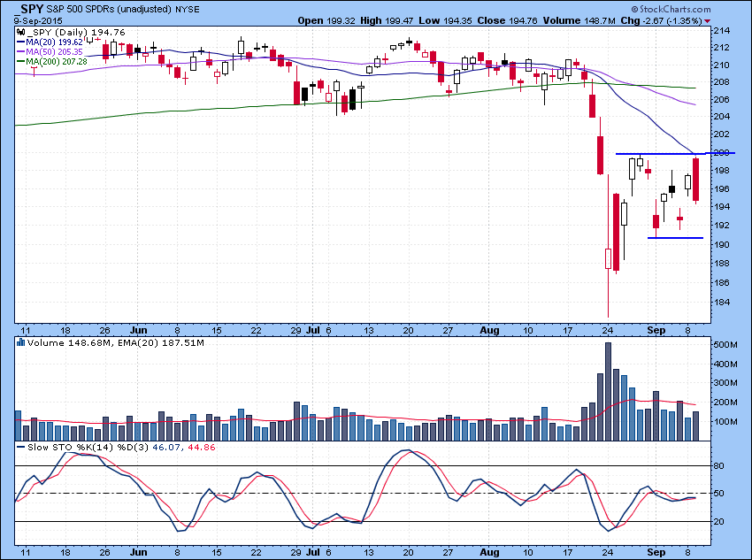Click 'Jul' on the date axis under price chart
752x560 pixels.
[x=312, y=330]
